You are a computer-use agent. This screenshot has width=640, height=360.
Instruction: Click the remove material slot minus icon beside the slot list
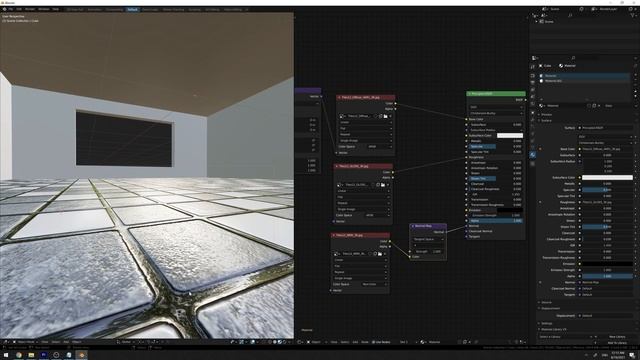(636, 81)
